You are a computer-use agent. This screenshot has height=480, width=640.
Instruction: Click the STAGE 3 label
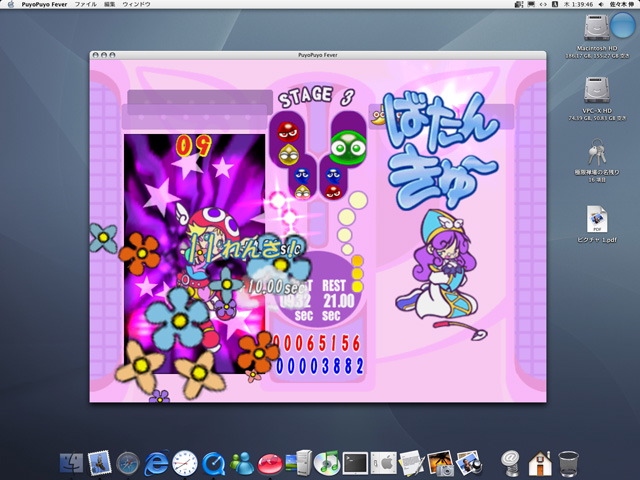click(x=317, y=96)
